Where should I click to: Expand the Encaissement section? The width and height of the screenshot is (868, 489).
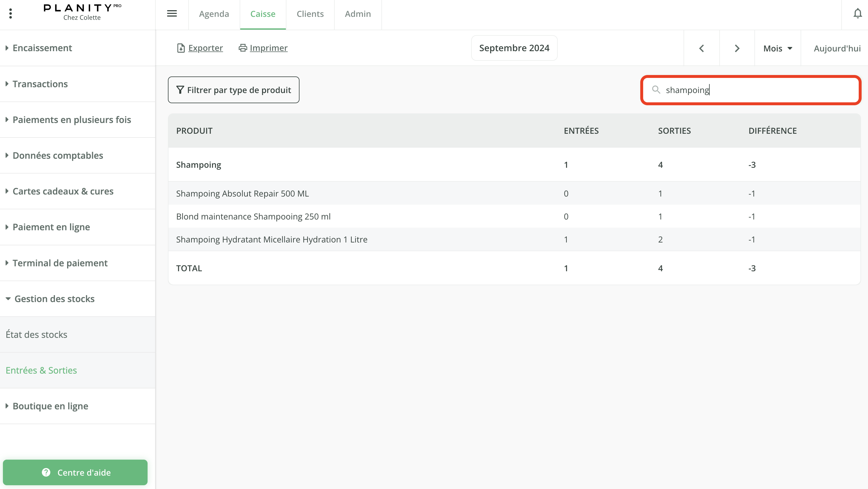pyautogui.click(x=42, y=48)
